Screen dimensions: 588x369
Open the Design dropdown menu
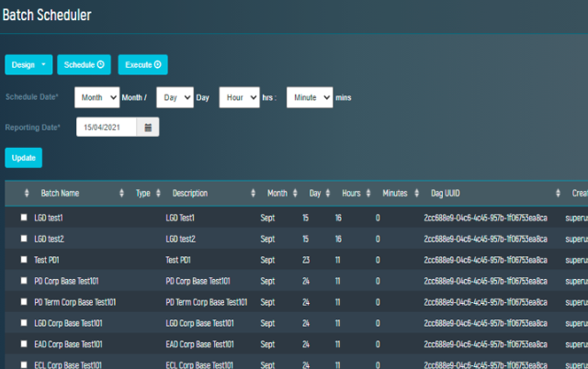pos(28,64)
